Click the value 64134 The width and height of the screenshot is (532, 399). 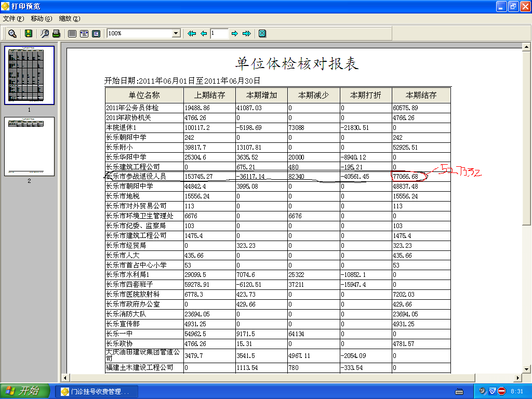point(296,334)
